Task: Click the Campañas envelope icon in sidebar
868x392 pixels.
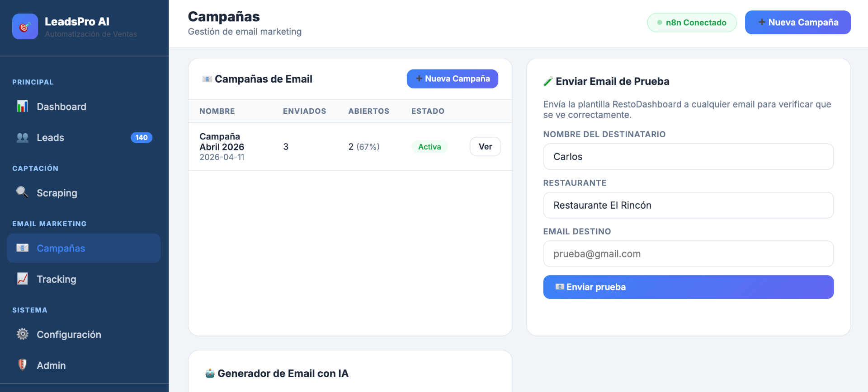Action: click(x=23, y=248)
